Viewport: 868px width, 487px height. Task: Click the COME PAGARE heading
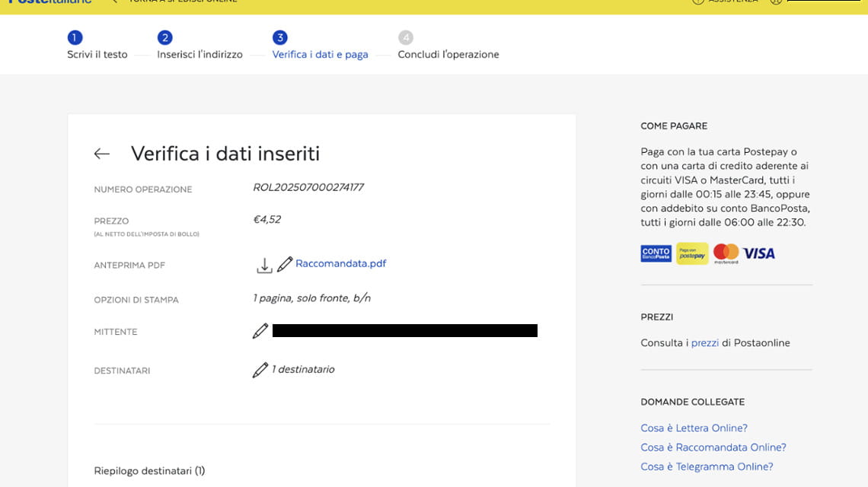tap(674, 126)
